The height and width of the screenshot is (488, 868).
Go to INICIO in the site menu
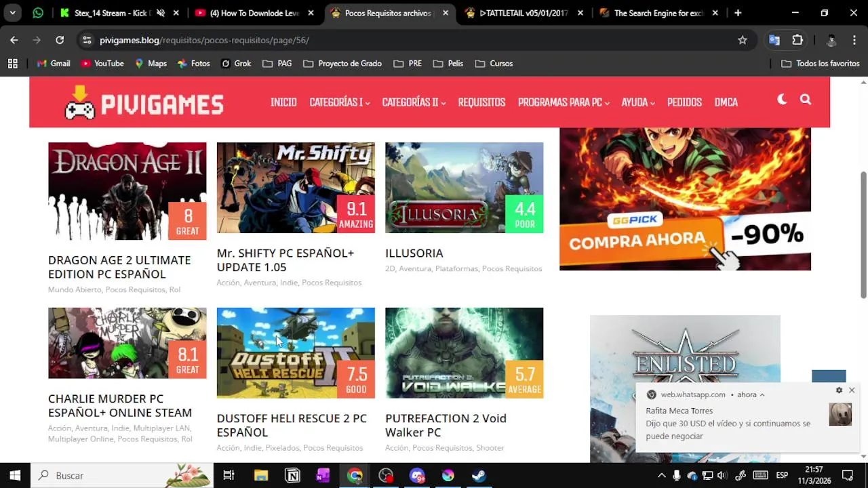pyautogui.click(x=283, y=102)
